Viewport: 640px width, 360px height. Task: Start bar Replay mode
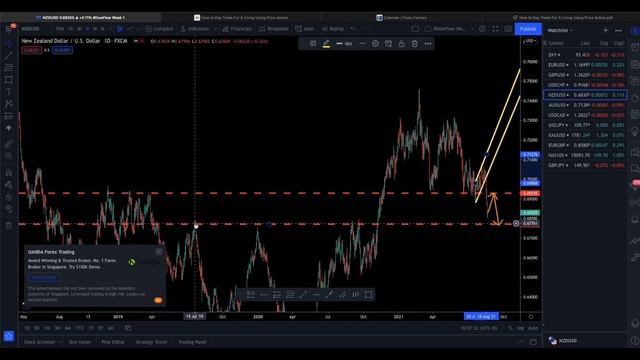(333, 29)
